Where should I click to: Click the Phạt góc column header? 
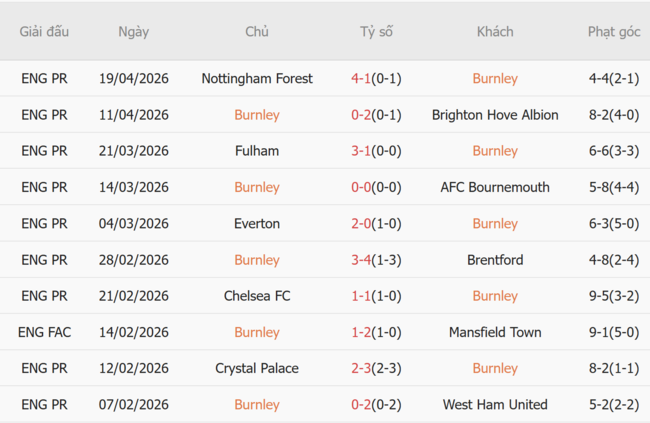coord(614,32)
